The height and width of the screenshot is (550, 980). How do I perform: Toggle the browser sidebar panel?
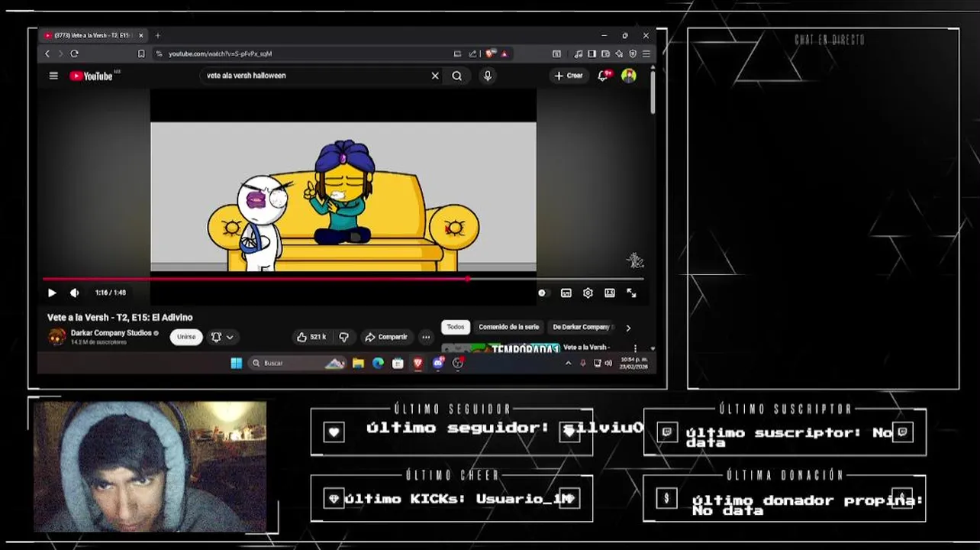coord(592,53)
